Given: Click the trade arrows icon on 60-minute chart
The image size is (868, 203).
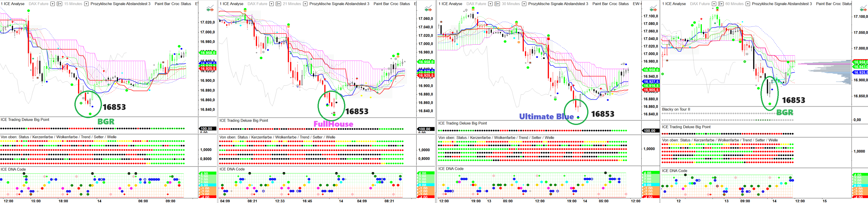Looking at the screenshot, I should (863, 9).
